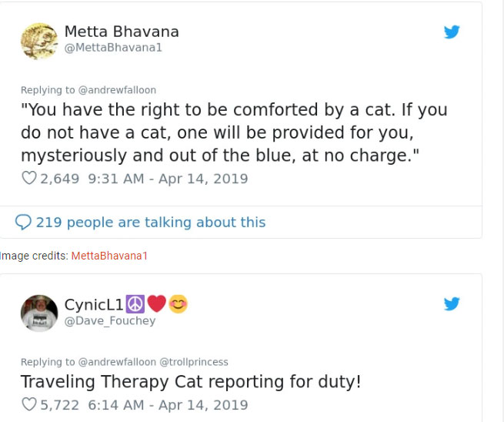Open CynicL1 display name link

tap(89, 304)
